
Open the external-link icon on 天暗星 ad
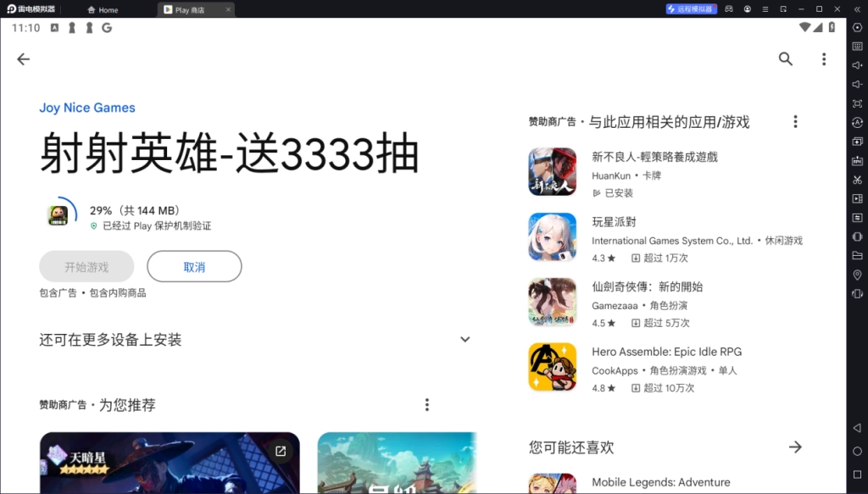[281, 452]
